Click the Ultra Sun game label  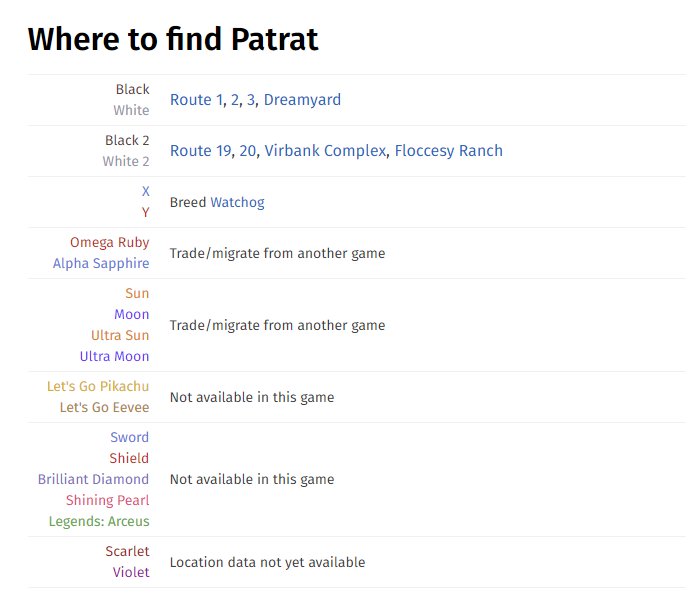click(x=120, y=335)
